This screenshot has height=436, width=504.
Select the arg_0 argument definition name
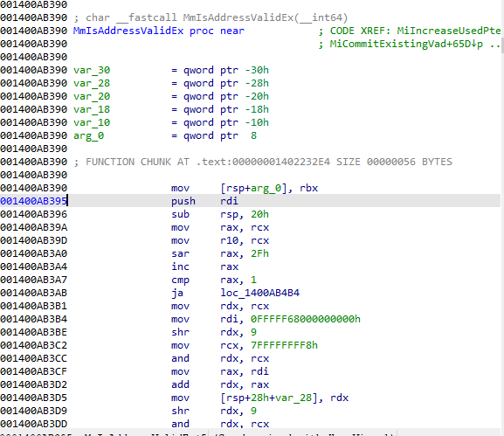[x=89, y=136]
